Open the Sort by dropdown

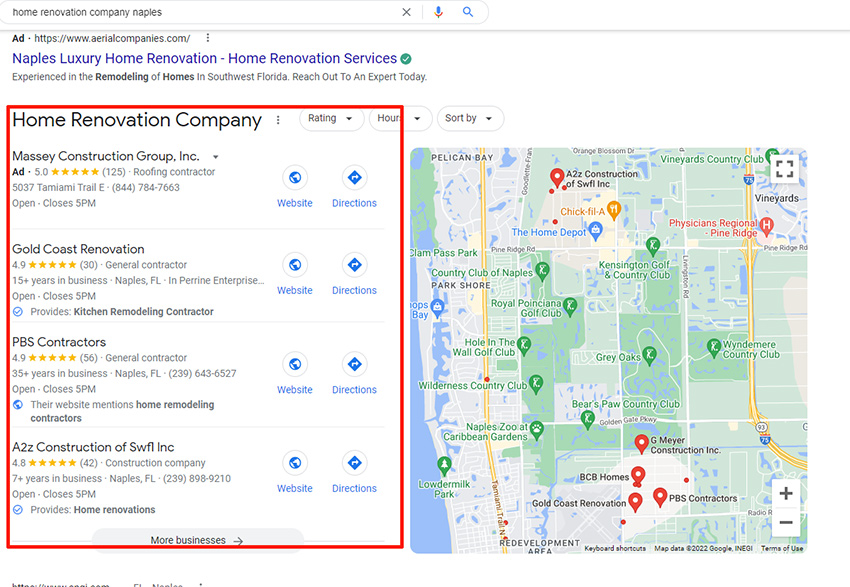(x=470, y=118)
